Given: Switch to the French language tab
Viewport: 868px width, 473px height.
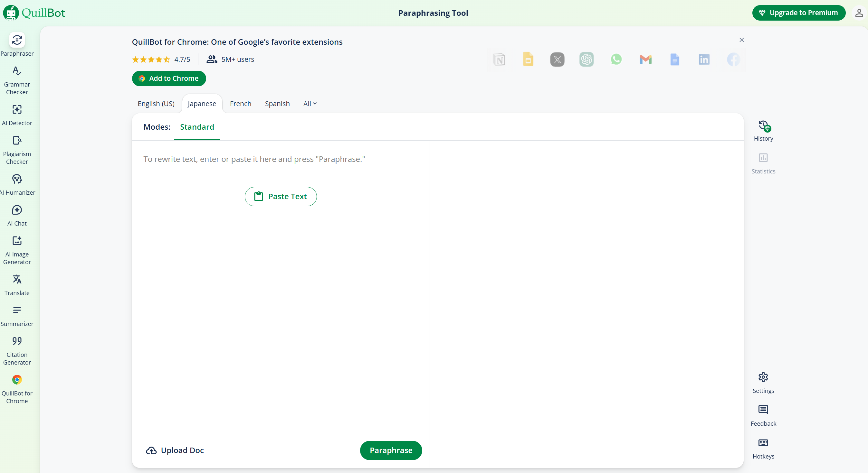Looking at the screenshot, I should (x=240, y=104).
